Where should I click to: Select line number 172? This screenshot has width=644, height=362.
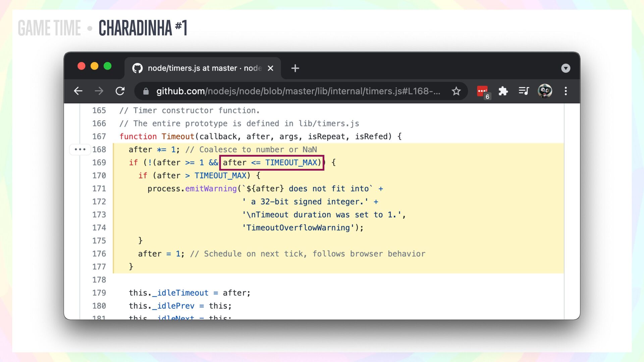click(x=99, y=202)
